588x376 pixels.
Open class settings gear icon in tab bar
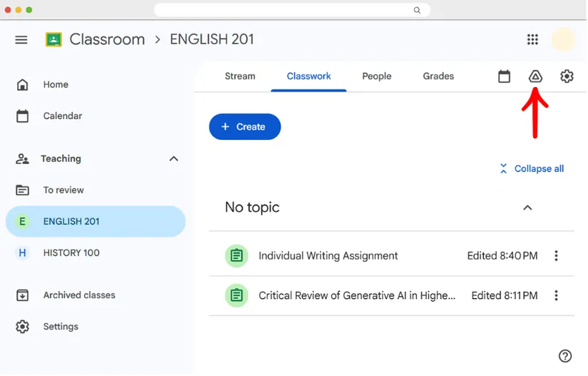pos(567,76)
